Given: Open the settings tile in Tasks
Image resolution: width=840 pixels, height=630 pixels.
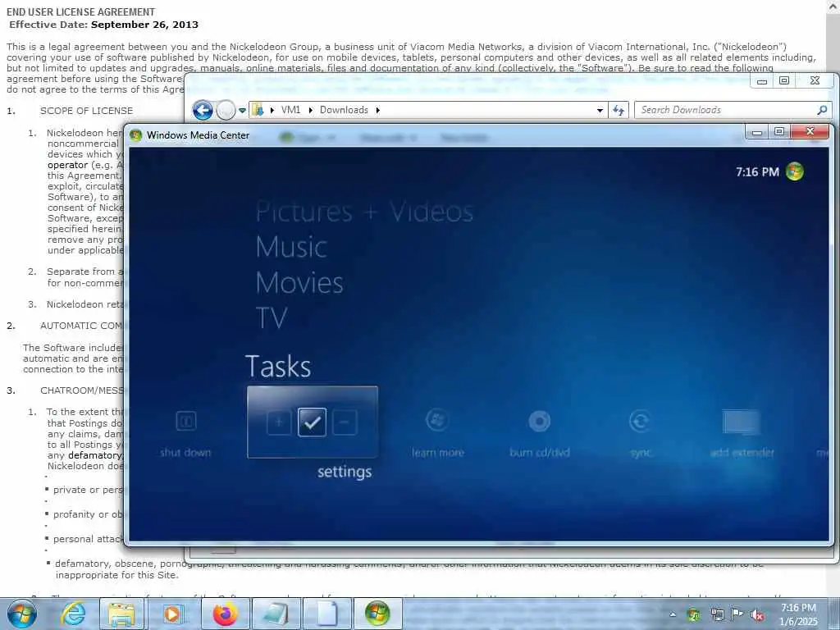Looking at the screenshot, I should pyautogui.click(x=313, y=422).
